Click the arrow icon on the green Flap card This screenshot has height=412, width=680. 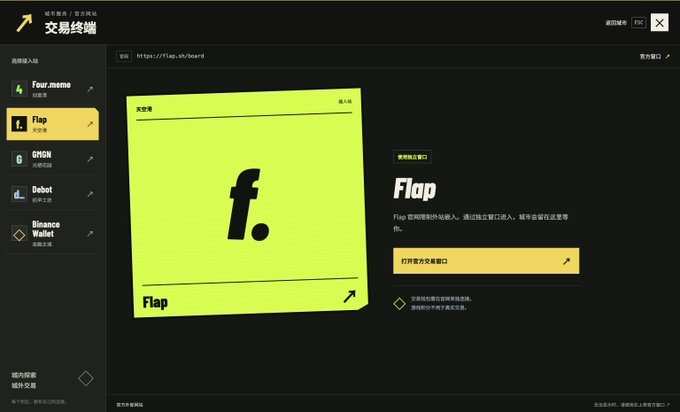point(350,296)
